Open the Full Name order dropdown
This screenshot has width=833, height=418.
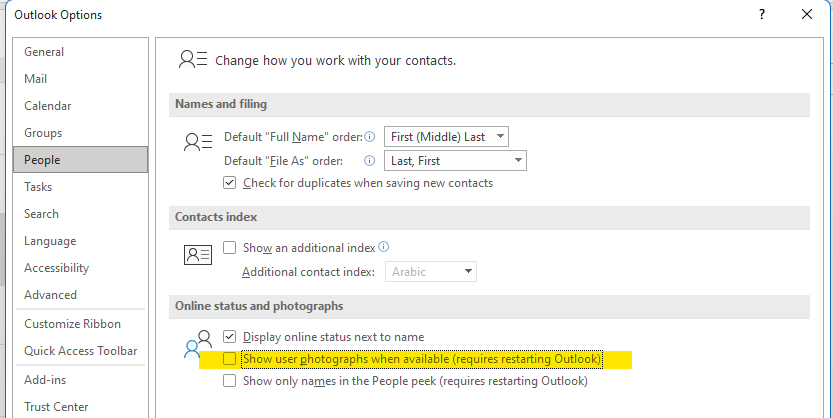click(x=447, y=137)
